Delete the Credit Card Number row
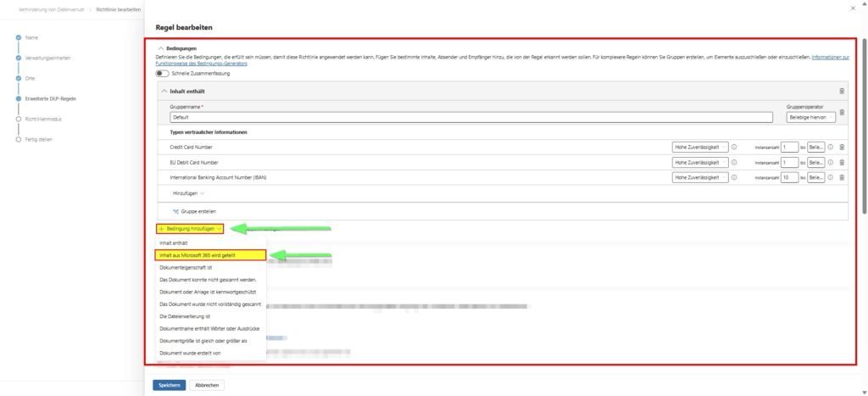868x396 pixels. tap(842, 147)
